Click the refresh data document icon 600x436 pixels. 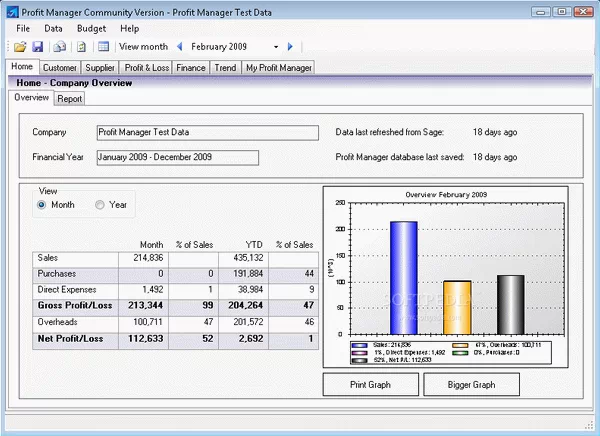click(x=81, y=47)
